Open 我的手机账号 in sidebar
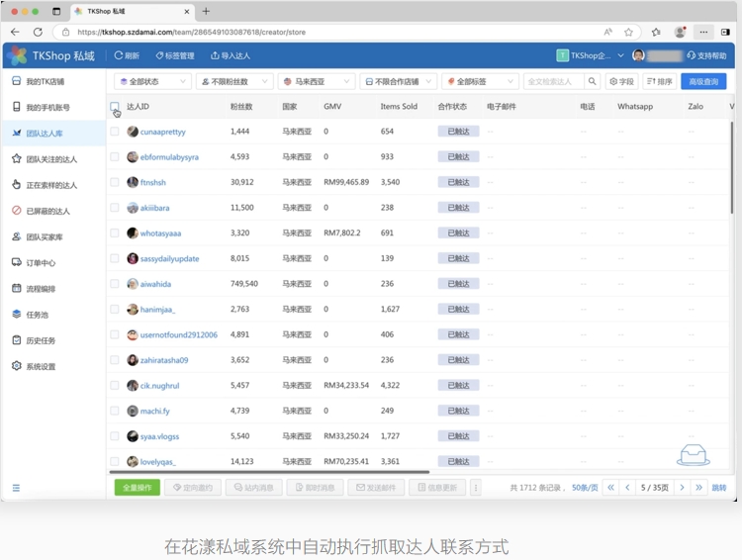The width and height of the screenshot is (742, 560). (x=53, y=108)
